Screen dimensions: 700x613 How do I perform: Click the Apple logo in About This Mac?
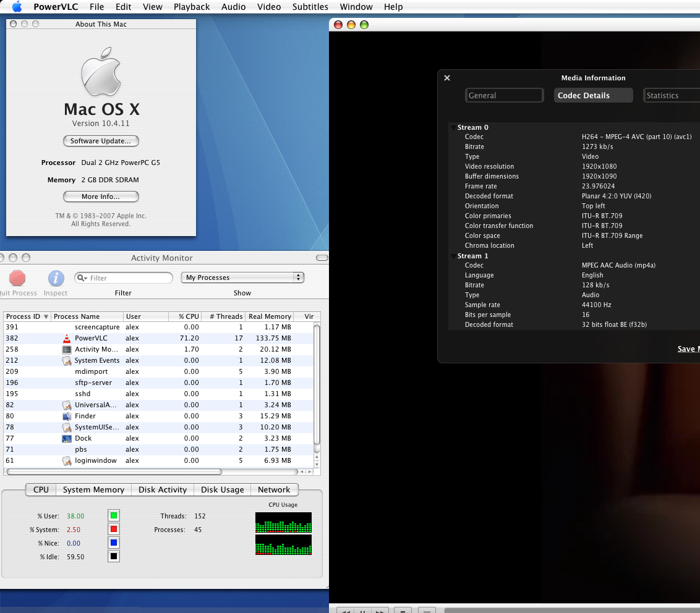[101, 72]
